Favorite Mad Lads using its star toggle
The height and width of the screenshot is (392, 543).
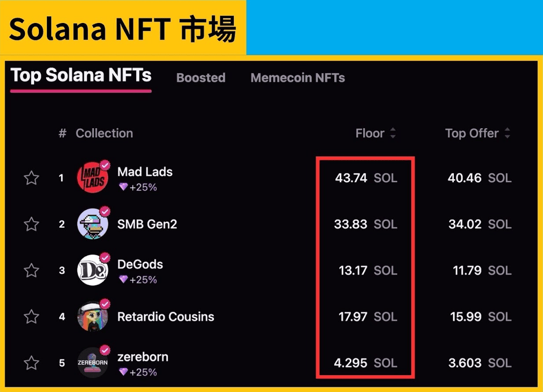tap(31, 178)
